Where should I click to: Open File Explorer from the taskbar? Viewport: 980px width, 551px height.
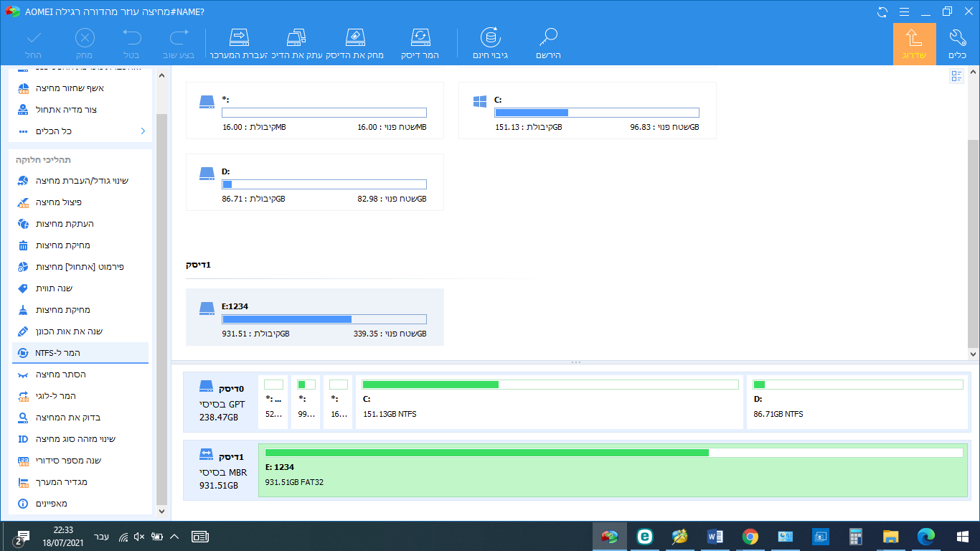tap(890, 537)
